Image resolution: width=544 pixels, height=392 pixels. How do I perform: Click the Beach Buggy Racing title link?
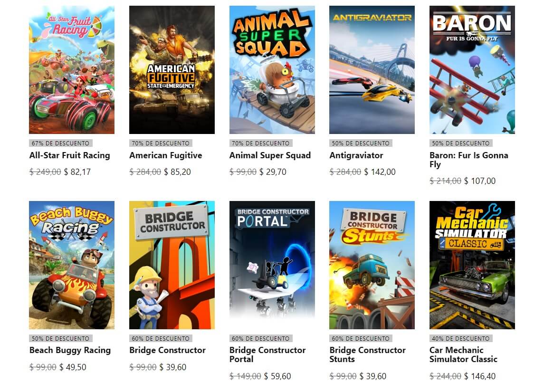pos(70,350)
